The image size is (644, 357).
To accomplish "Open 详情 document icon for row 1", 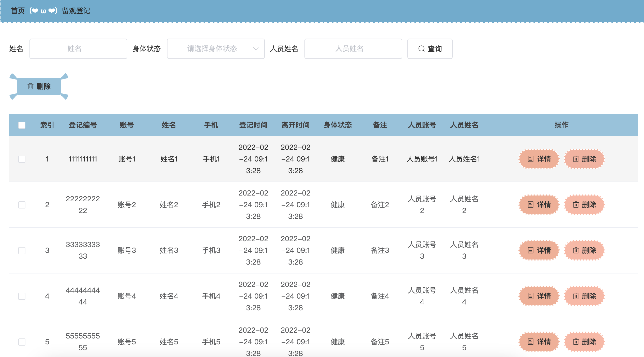I will tap(530, 159).
